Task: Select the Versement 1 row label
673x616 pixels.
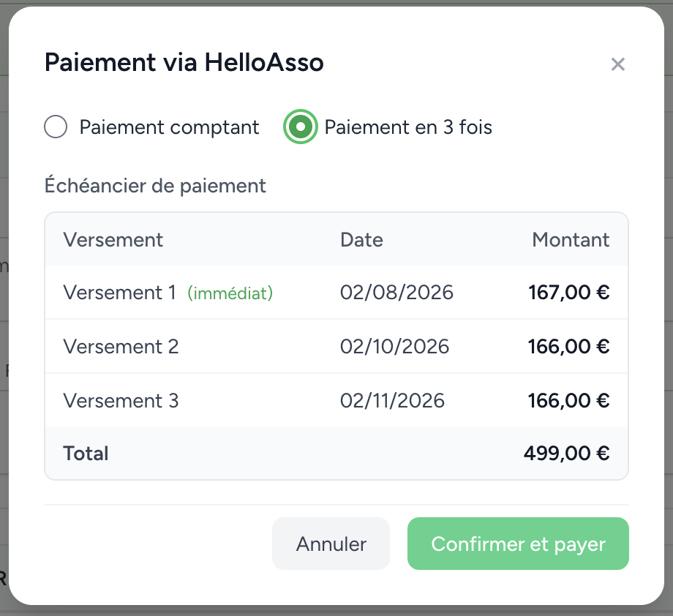Action: tap(120, 293)
